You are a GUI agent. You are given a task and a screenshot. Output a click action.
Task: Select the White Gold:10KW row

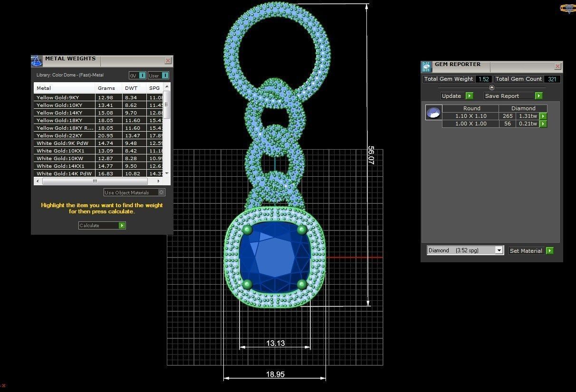point(98,158)
